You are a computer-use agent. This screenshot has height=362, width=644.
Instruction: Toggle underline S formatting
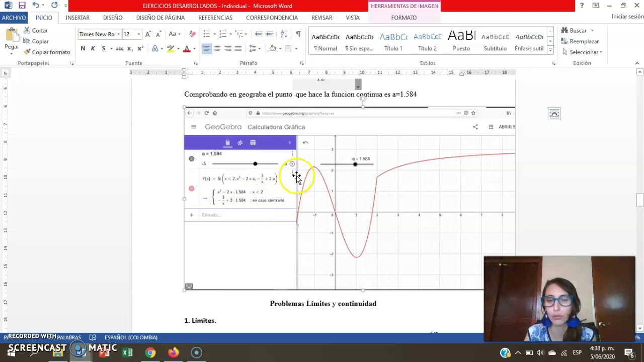(104, 49)
